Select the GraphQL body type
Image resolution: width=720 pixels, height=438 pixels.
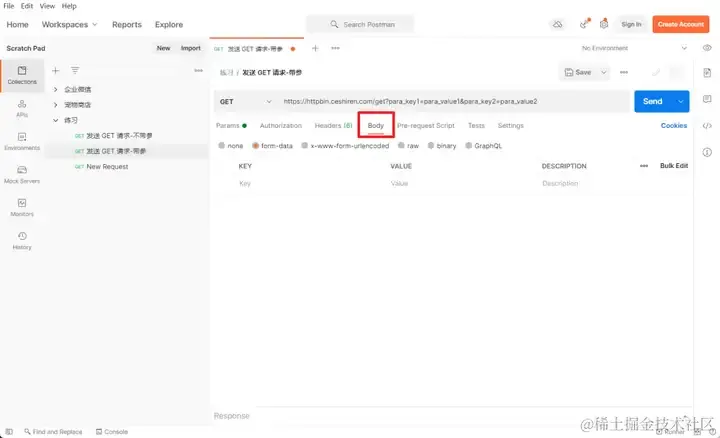[484, 146]
